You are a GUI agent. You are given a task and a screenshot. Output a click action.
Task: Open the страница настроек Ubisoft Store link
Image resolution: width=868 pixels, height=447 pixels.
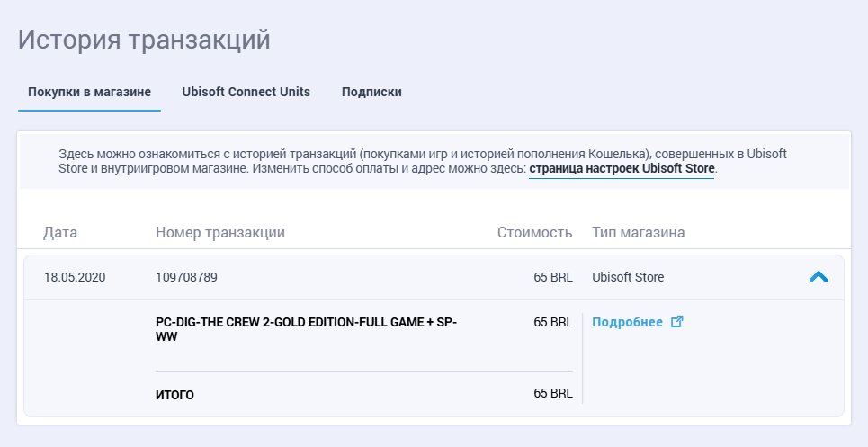622,168
